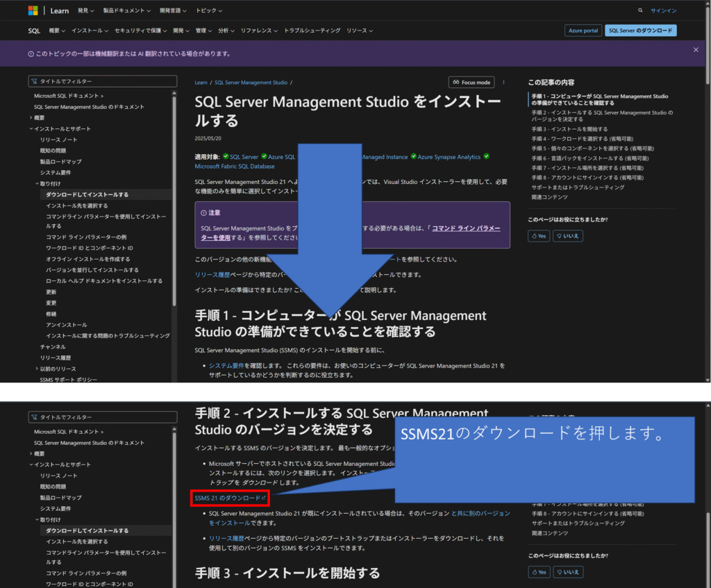Jump to 手順 4 - ワークロードを選択する

coord(583,139)
